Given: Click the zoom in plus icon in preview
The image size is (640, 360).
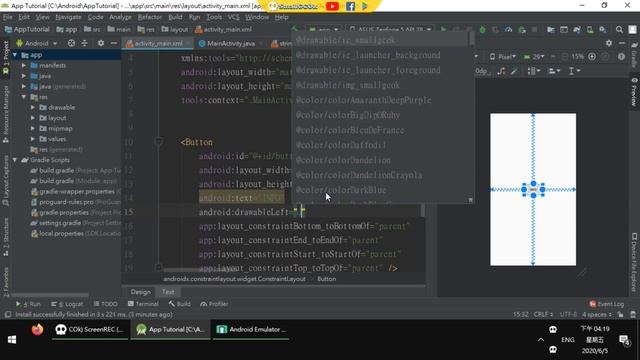Looking at the screenshot, I should coord(592,57).
